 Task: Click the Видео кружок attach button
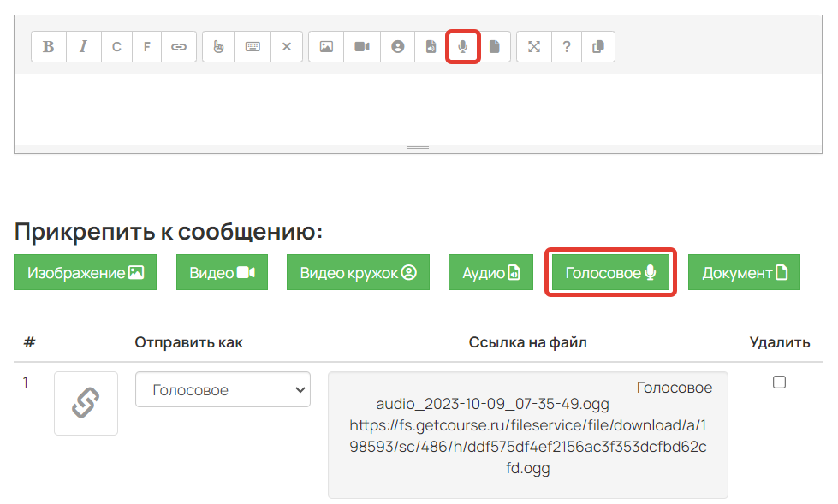pyautogui.click(x=358, y=273)
